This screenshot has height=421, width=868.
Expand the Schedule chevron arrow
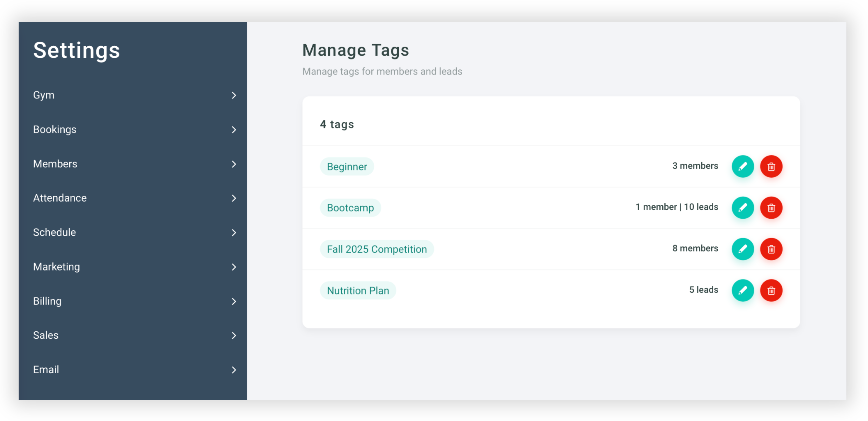(x=234, y=233)
